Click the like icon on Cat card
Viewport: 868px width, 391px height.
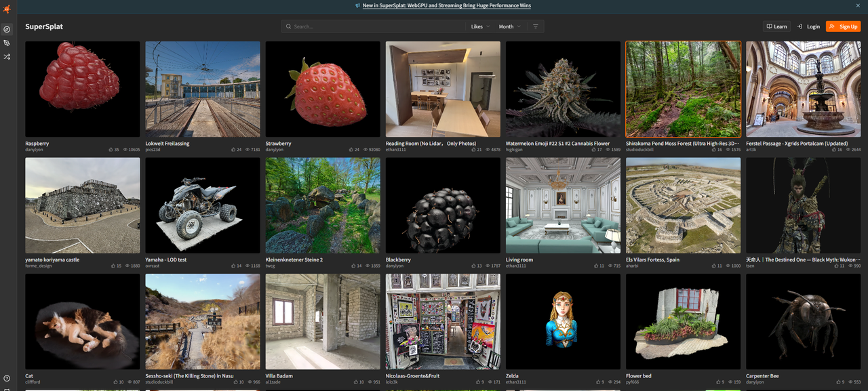tap(114, 382)
